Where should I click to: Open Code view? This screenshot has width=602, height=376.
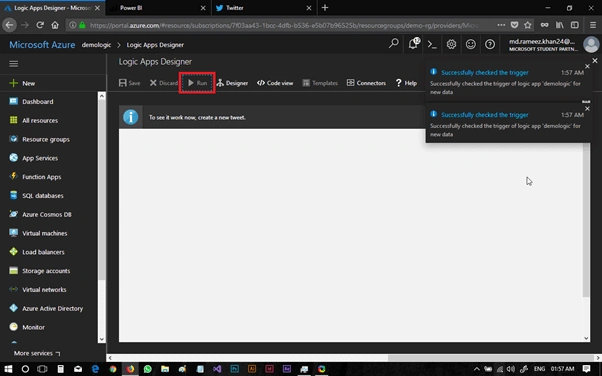click(275, 83)
